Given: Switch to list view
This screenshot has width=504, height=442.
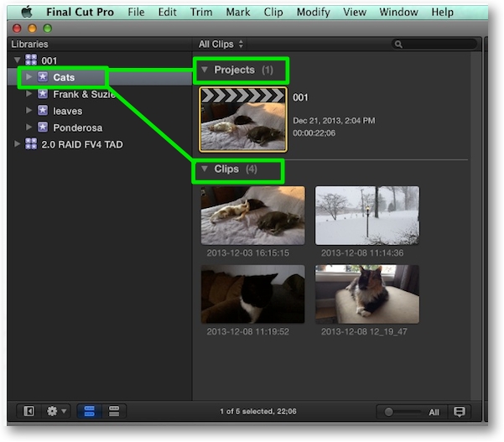Looking at the screenshot, I should [x=114, y=411].
